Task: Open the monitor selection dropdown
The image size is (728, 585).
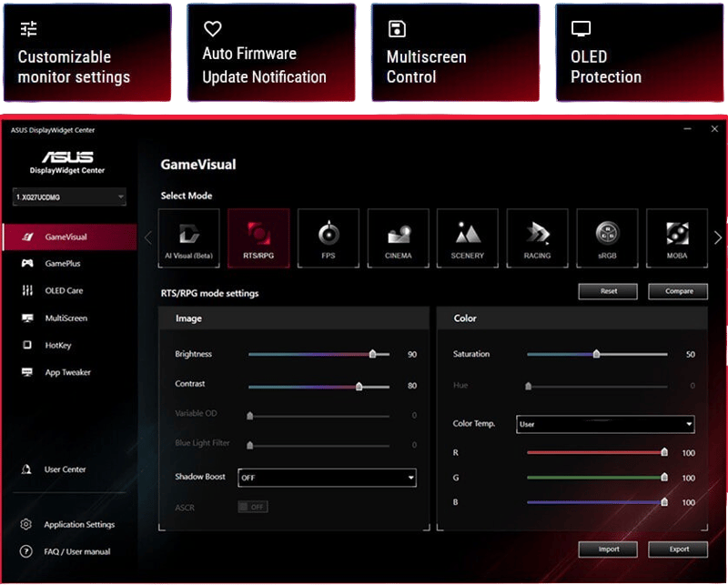Action: pos(69,197)
